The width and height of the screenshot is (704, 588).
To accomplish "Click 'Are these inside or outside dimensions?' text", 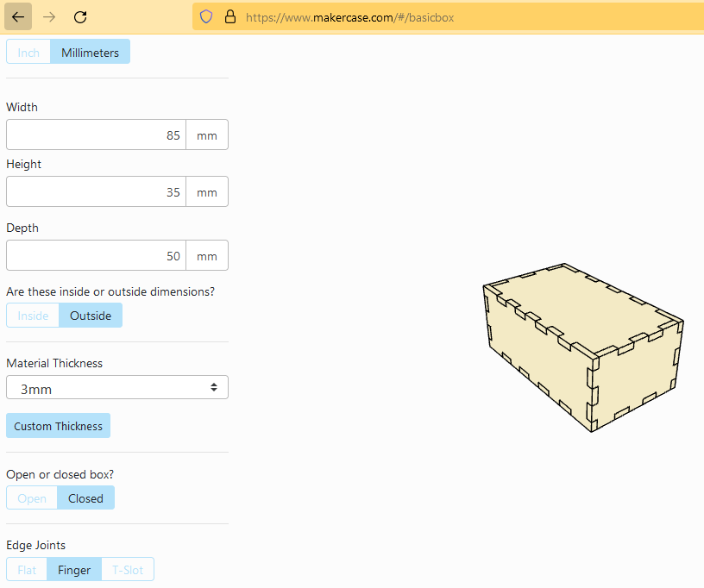I will (x=110, y=292).
